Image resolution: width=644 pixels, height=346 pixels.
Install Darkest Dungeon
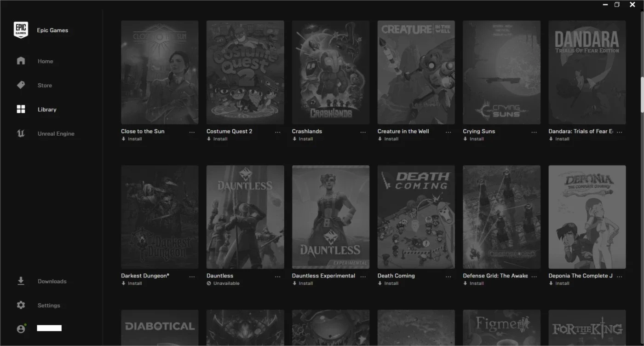(132, 283)
